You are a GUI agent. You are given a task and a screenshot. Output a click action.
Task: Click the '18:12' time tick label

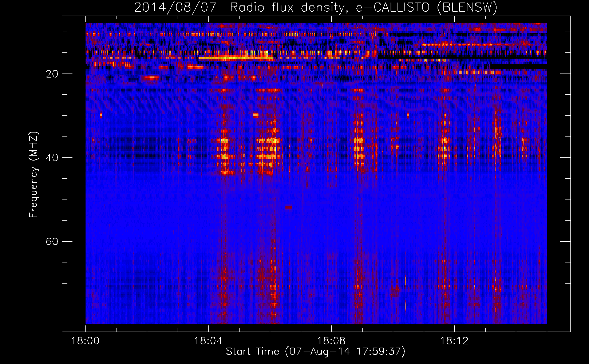click(x=454, y=341)
